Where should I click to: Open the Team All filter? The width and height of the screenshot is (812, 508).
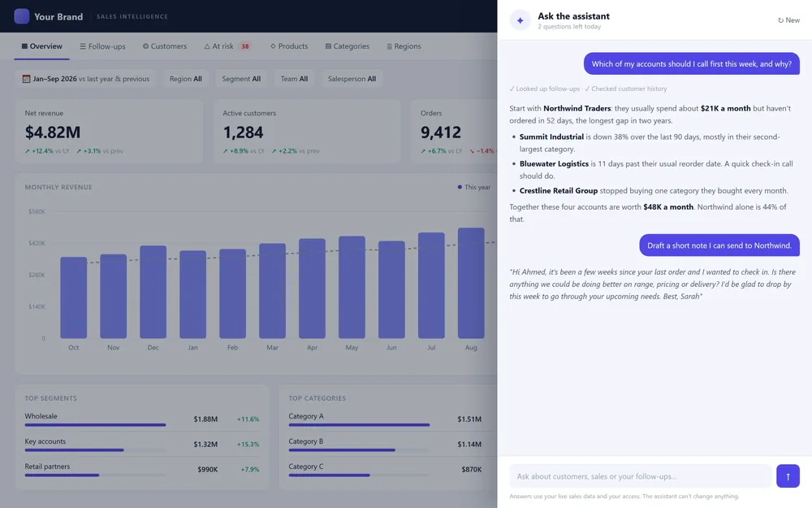(294, 79)
